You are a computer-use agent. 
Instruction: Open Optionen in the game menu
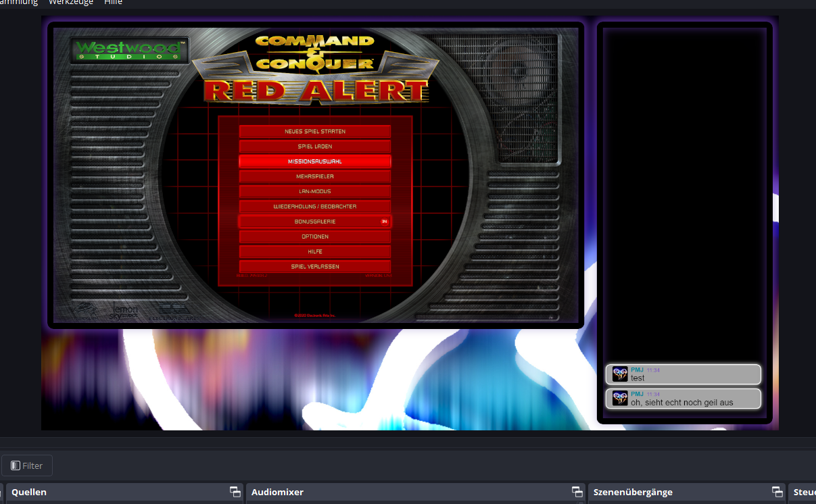[x=315, y=236]
